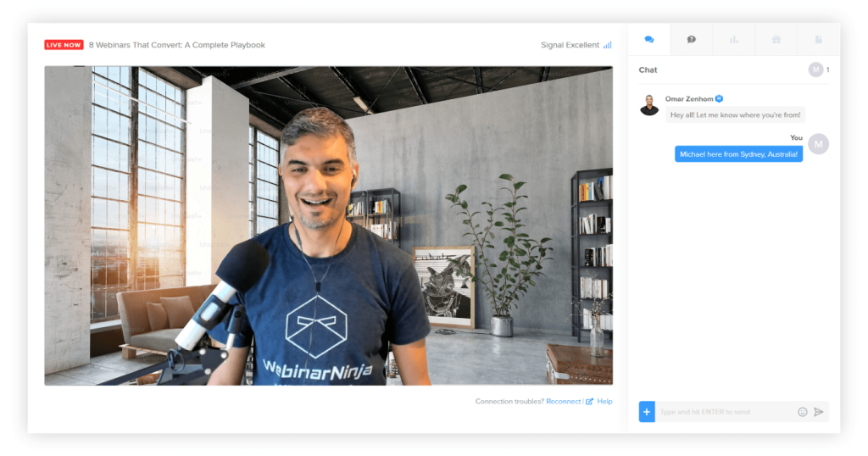Click the 'Michael here from Sydney' message bubble

click(738, 154)
